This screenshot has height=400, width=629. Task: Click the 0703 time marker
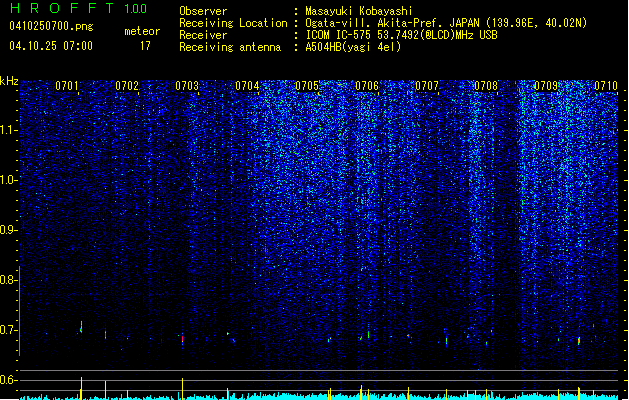187,85
